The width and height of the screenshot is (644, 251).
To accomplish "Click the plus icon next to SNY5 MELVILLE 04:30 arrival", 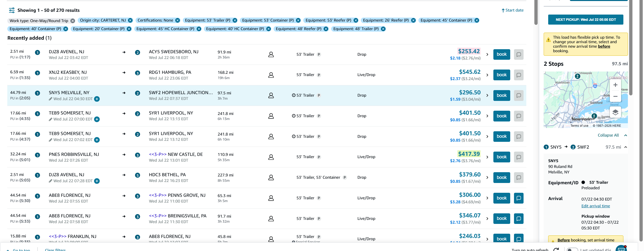I will coord(97,99).
